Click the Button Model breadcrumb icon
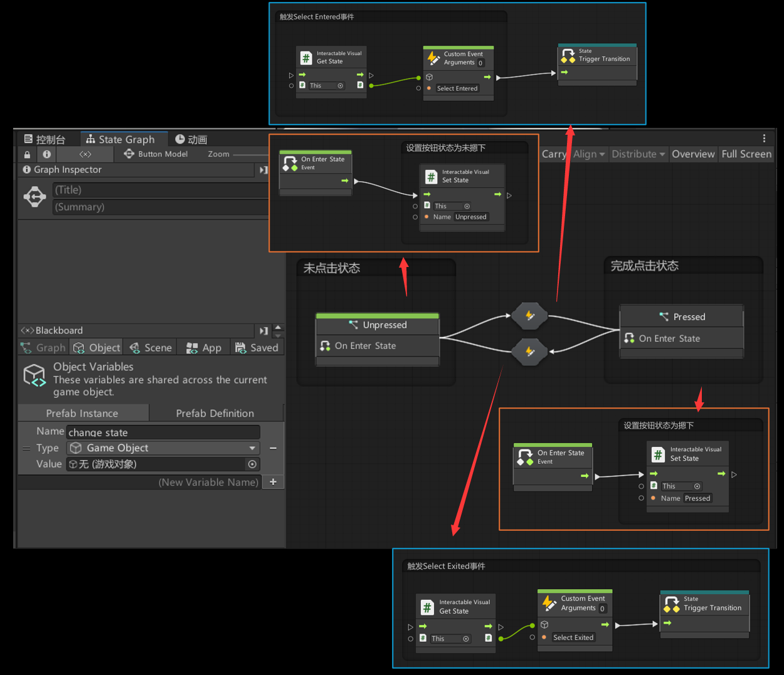 click(x=129, y=154)
